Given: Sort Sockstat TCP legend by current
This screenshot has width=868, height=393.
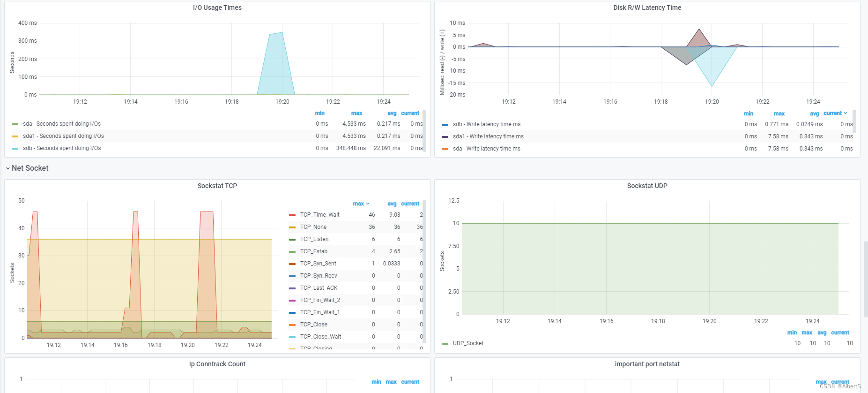Looking at the screenshot, I should point(410,204).
